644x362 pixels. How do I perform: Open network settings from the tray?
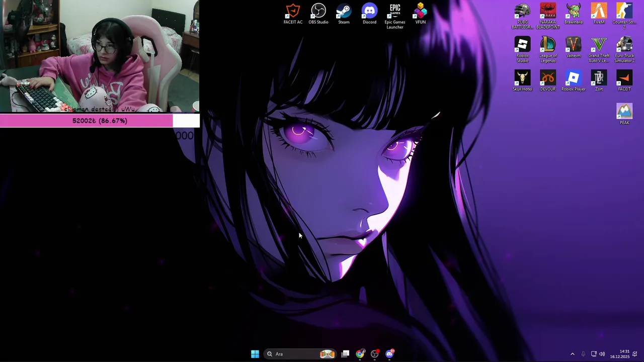point(594,354)
